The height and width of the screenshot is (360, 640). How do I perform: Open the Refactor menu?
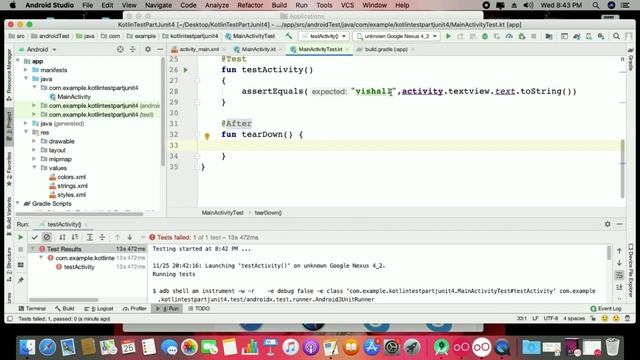tap(250, 5)
